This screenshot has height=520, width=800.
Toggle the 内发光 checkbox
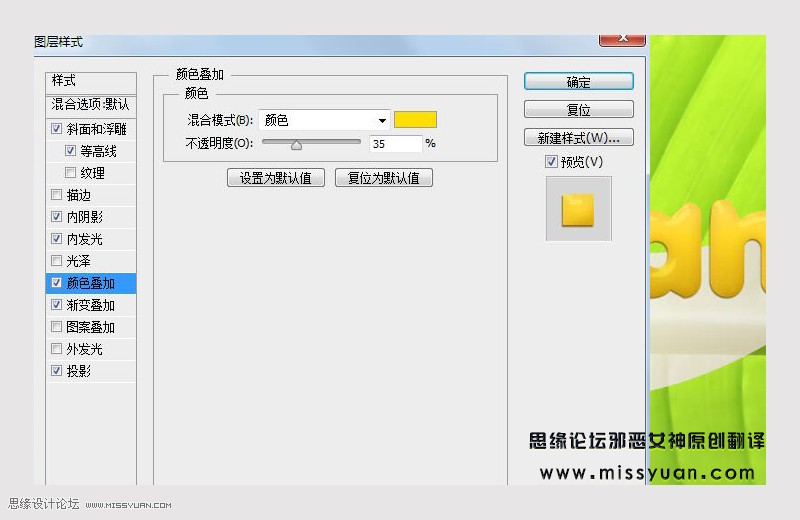point(57,238)
